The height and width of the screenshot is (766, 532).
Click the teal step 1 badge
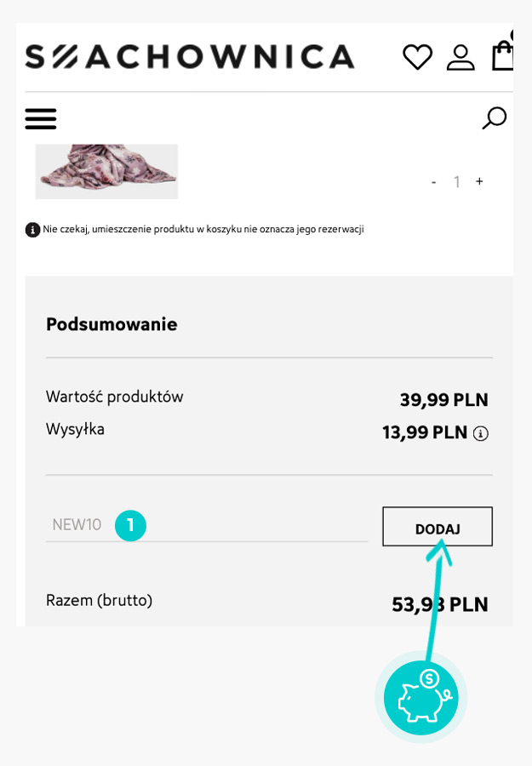[130, 525]
